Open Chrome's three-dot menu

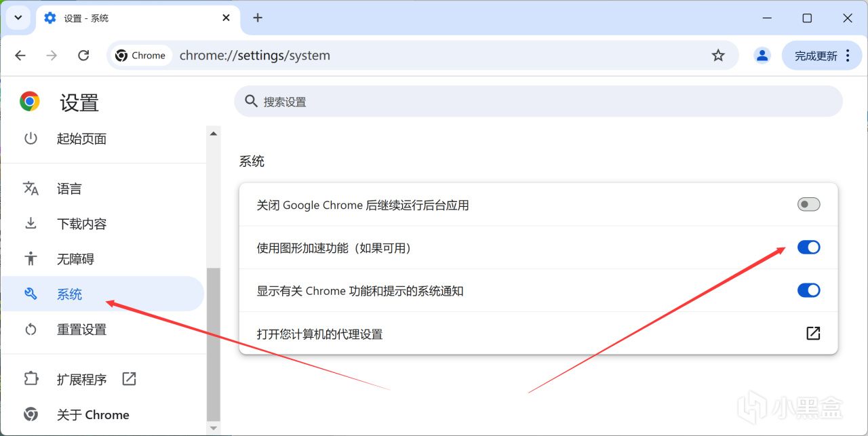coord(848,56)
